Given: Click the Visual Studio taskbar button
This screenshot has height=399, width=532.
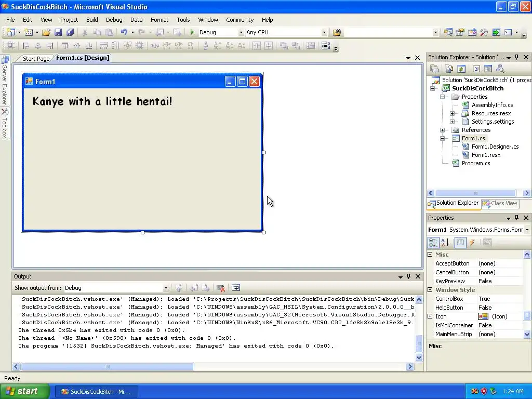Looking at the screenshot, I should click(96, 392).
